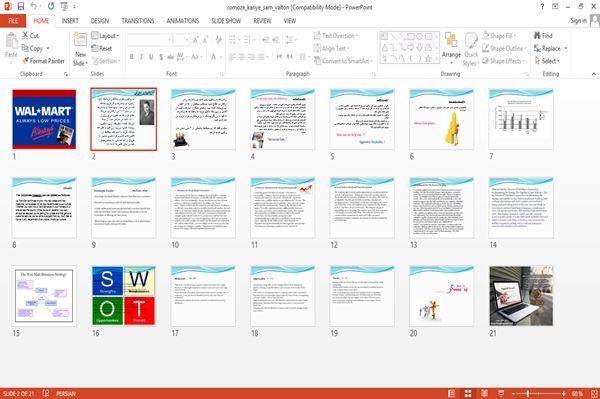Select slide 7 chart thumbnail
This screenshot has height=399, width=600.
click(521, 119)
